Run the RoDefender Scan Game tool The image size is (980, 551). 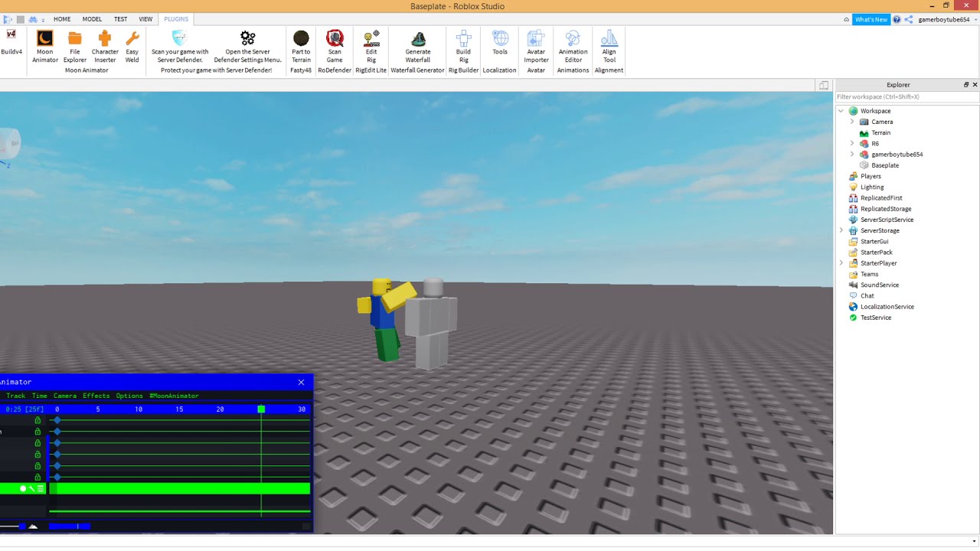335,47
